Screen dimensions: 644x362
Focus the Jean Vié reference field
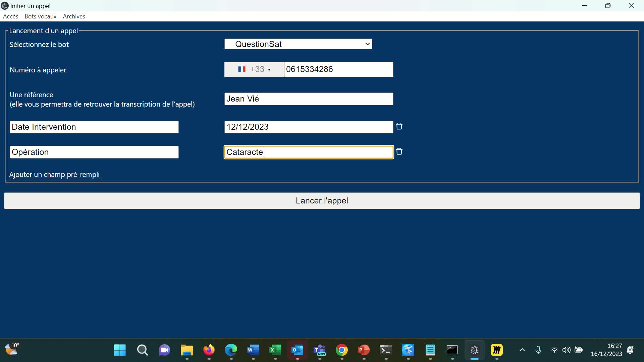[x=309, y=99]
